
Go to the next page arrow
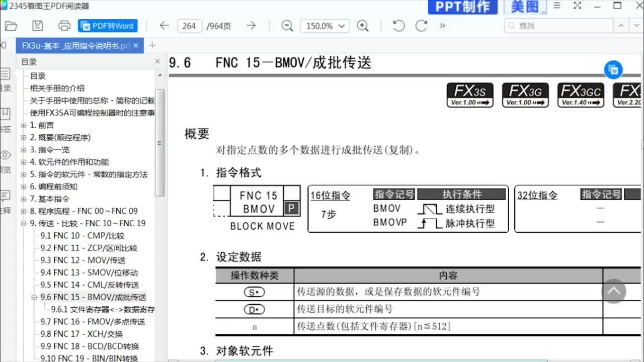251,26
